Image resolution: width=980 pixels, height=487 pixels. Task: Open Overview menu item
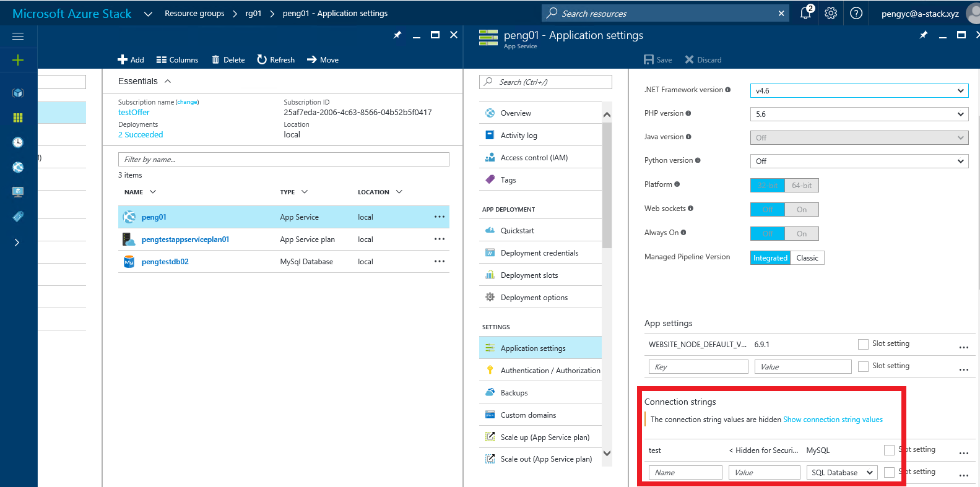click(540, 113)
